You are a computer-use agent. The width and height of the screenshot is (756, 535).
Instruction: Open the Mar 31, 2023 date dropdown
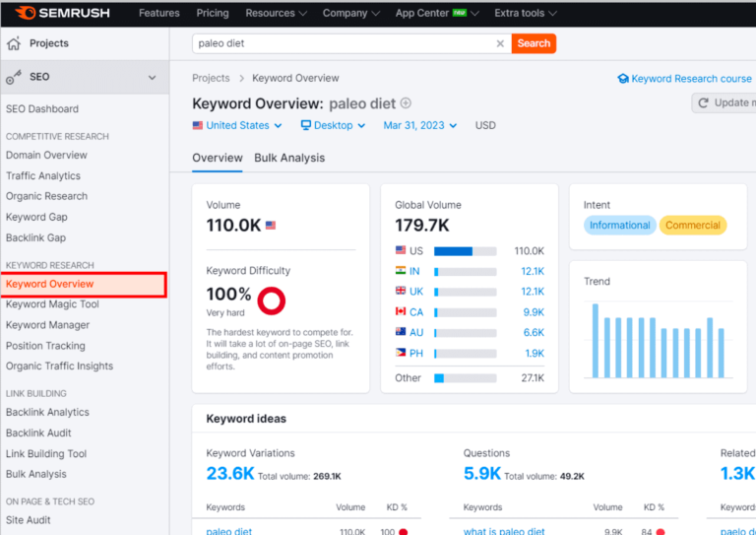pos(419,125)
